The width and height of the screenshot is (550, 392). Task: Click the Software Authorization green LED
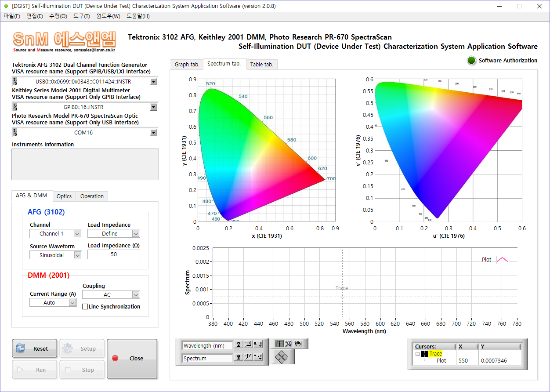(472, 61)
